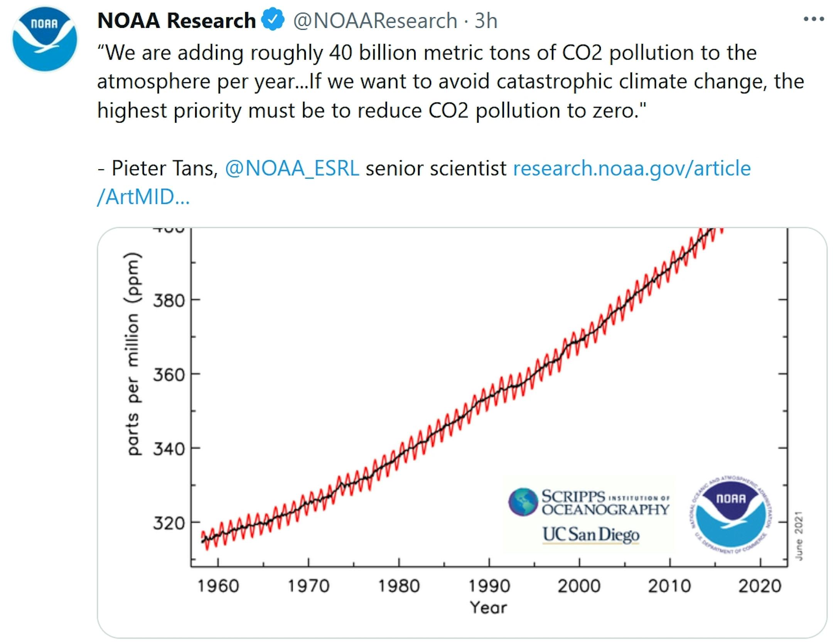The width and height of the screenshot is (833, 644).
Task: Open the tweet's 3h timestamp
Action: [x=486, y=20]
